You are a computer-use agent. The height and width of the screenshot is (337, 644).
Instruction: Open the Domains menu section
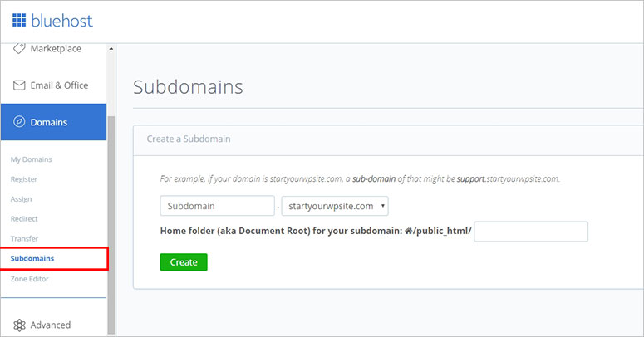(x=53, y=122)
